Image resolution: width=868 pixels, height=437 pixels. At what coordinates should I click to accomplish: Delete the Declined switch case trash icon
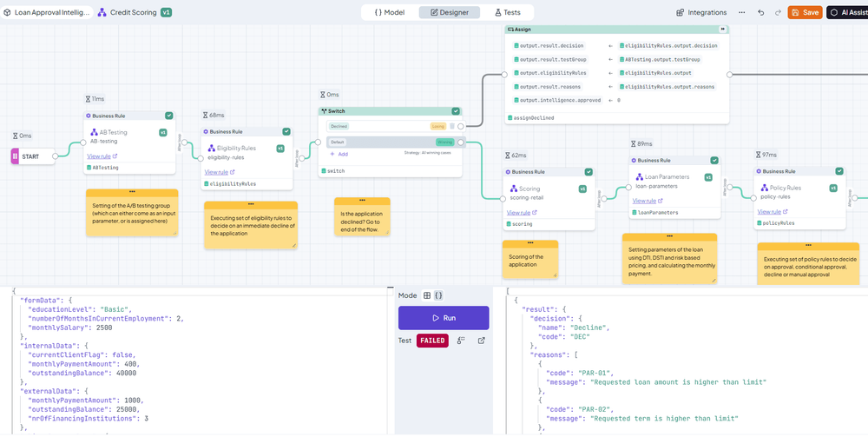point(451,126)
